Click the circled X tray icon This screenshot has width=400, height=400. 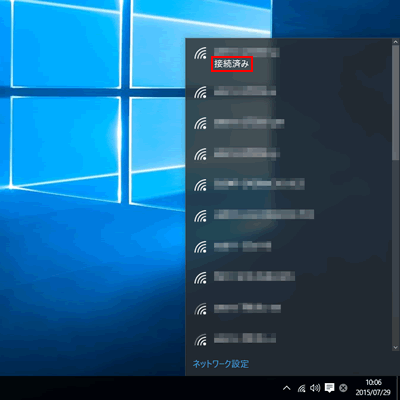pos(343,388)
